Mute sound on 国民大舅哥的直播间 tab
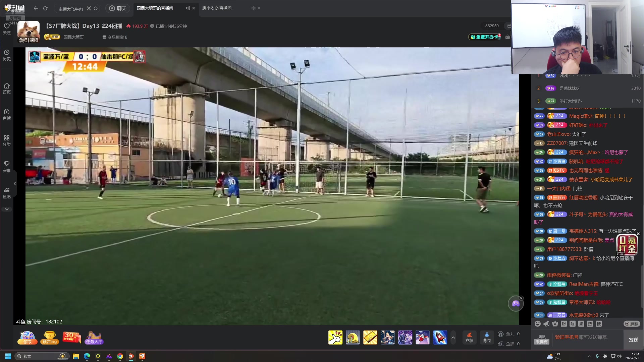 point(188,8)
